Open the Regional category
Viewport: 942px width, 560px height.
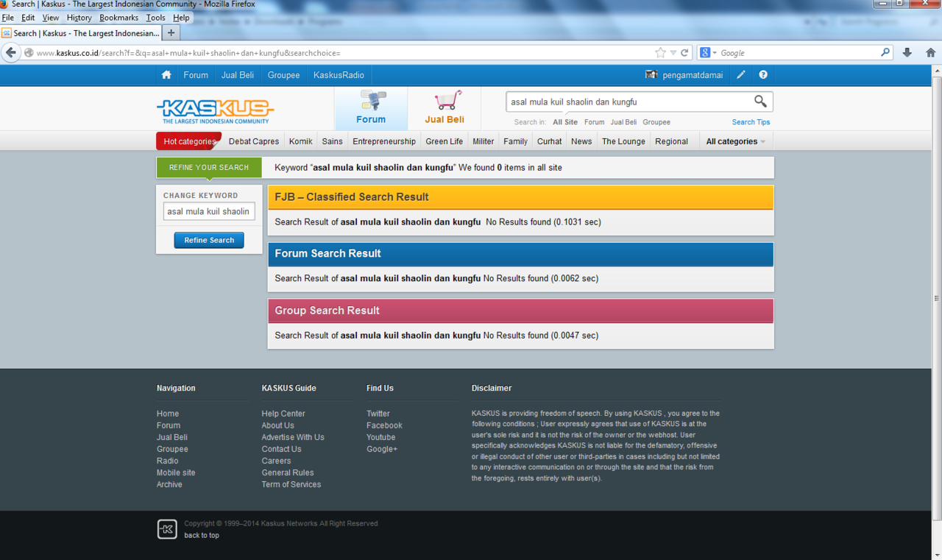tap(671, 141)
